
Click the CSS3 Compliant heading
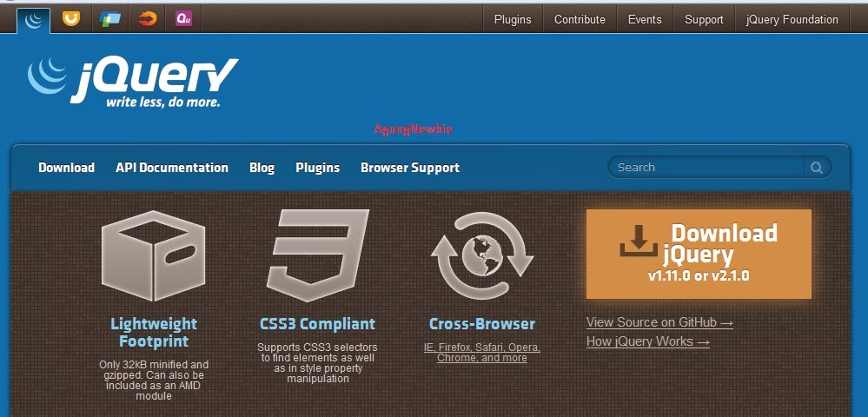click(x=317, y=323)
